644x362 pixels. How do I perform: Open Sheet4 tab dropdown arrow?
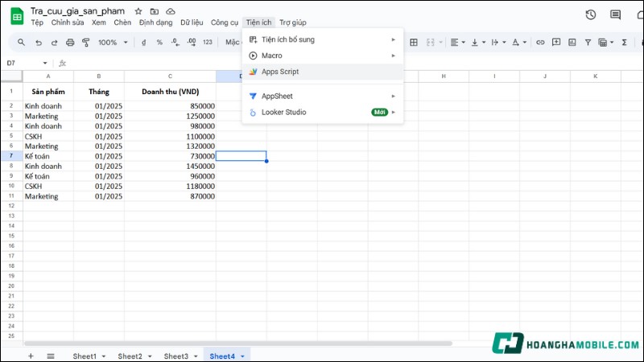click(242, 356)
